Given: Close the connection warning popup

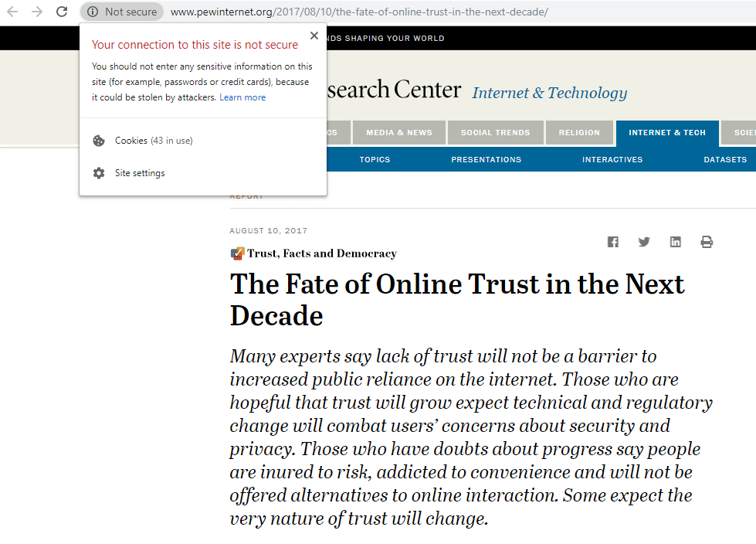Looking at the screenshot, I should [x=314, y=36].
